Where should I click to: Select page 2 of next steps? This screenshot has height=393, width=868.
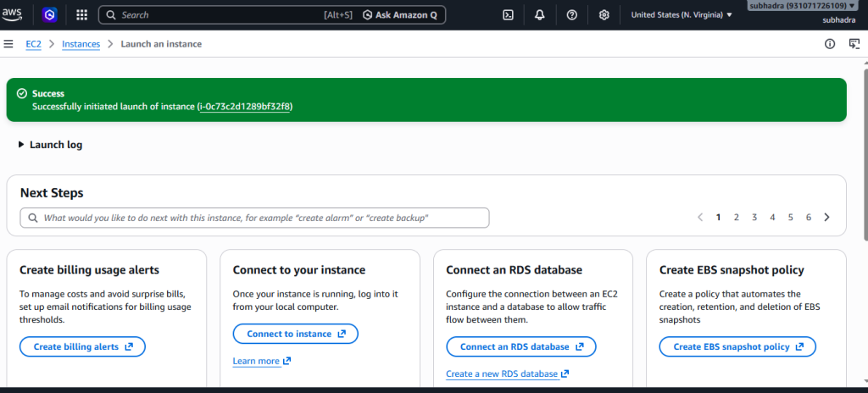(x=737, y=217)
